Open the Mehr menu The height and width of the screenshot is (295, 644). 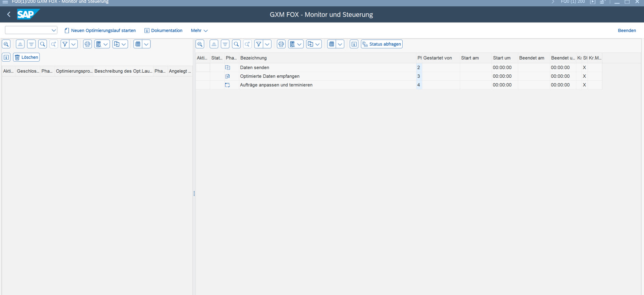[x=199, y=30]
